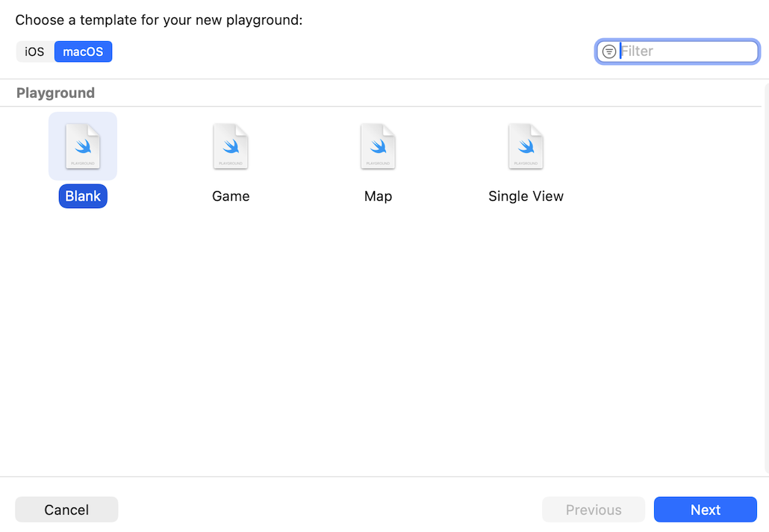This screenshot has width=769, height=532.
Task: Click the Game template label
Action: [231, 196]
